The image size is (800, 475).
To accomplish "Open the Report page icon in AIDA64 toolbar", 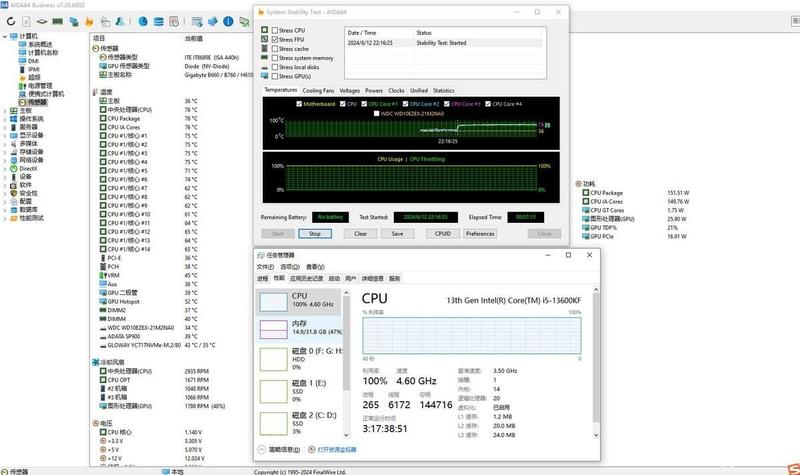I will tap(27, 21).
